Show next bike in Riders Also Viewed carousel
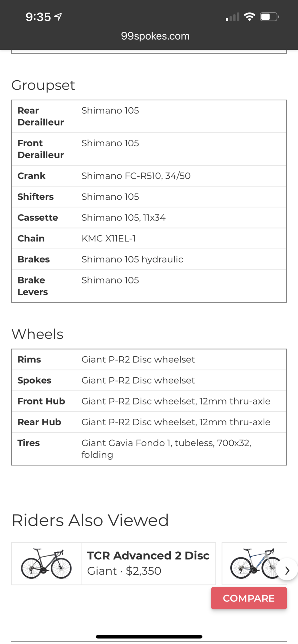This screenshot has width=298, height=644. pyautogui.click(x=287, y=570)
